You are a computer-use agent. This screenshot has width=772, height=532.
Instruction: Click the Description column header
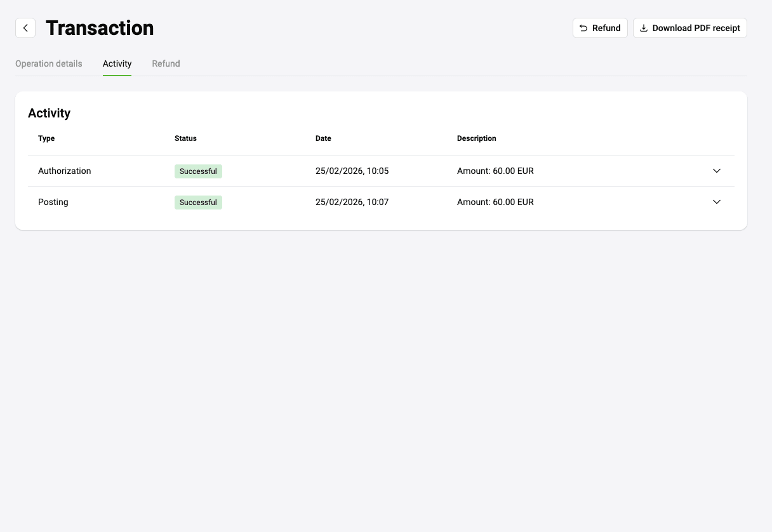tap(477, 138)
